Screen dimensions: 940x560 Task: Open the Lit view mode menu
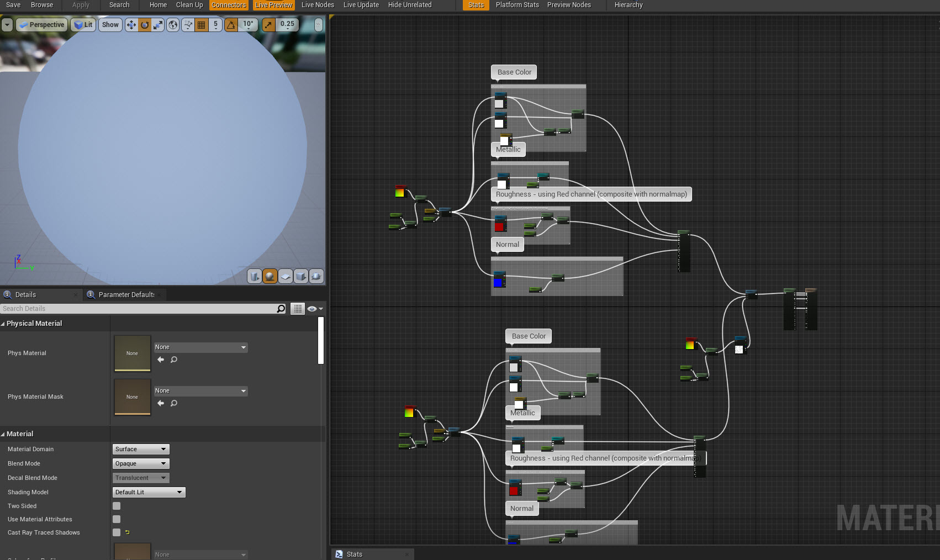(x=83, y=25)
